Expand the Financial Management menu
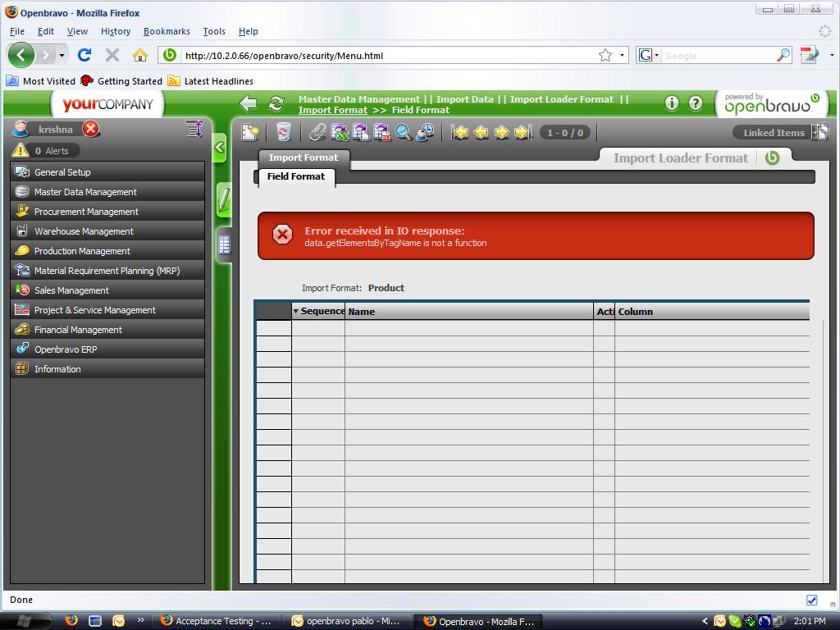 point(78,330)
